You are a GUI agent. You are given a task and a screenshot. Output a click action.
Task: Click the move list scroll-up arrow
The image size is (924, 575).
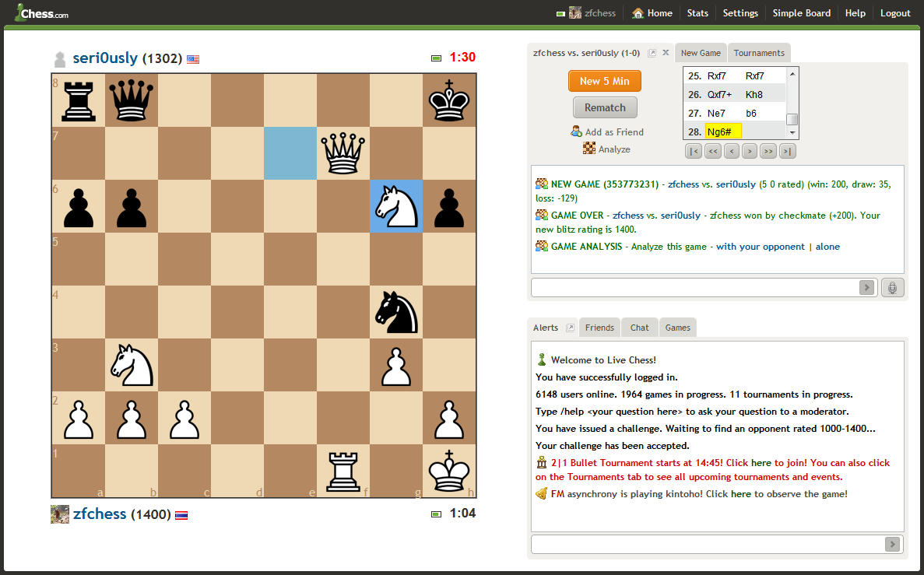coord(792,74)
